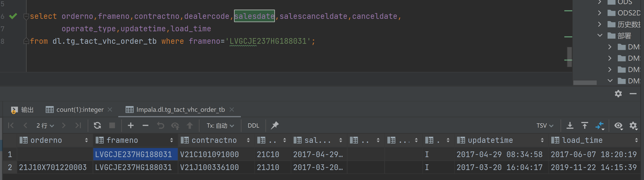Screen dimensions: 644x180
Task: Open the Tx: 自动 transaction mode dropdown
Action: (x=220, y=126)
